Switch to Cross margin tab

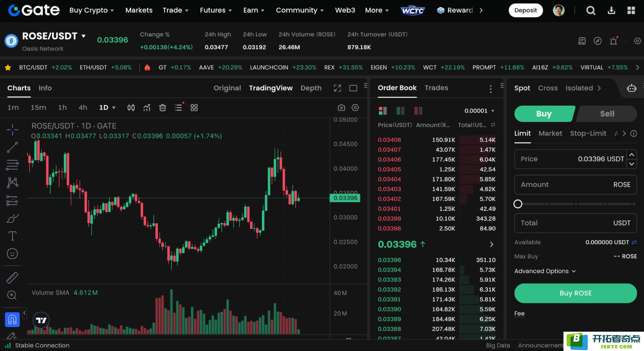click(x=548, y=88)
